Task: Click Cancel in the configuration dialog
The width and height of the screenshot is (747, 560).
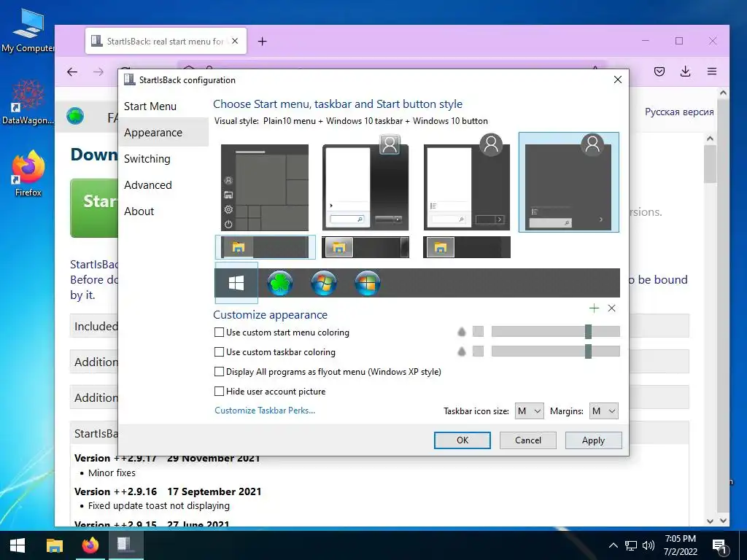Action: tap(528, 440)
